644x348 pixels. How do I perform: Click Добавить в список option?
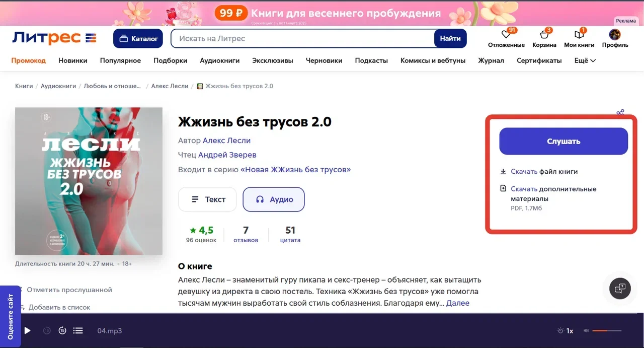pyautogui.click(x=59, y=307)
